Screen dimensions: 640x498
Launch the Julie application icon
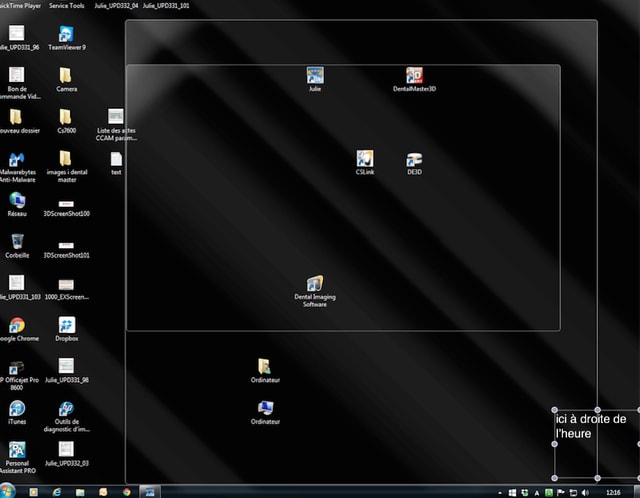coord(315,76)
